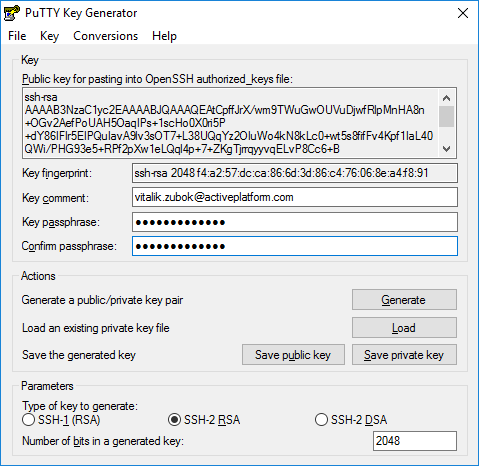Open the File menu
The image size is (479, 466).
[x=17, y=36]
